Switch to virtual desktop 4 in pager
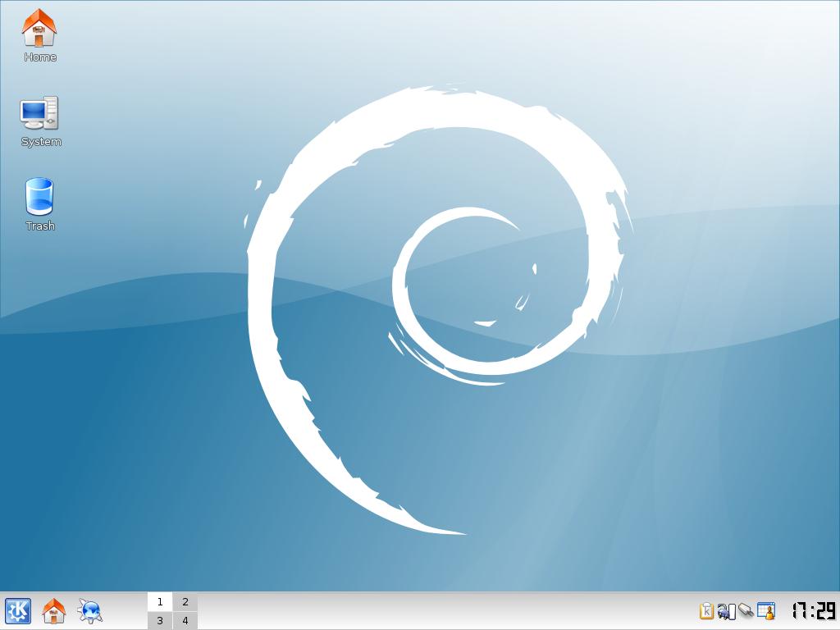 [185, 621]
